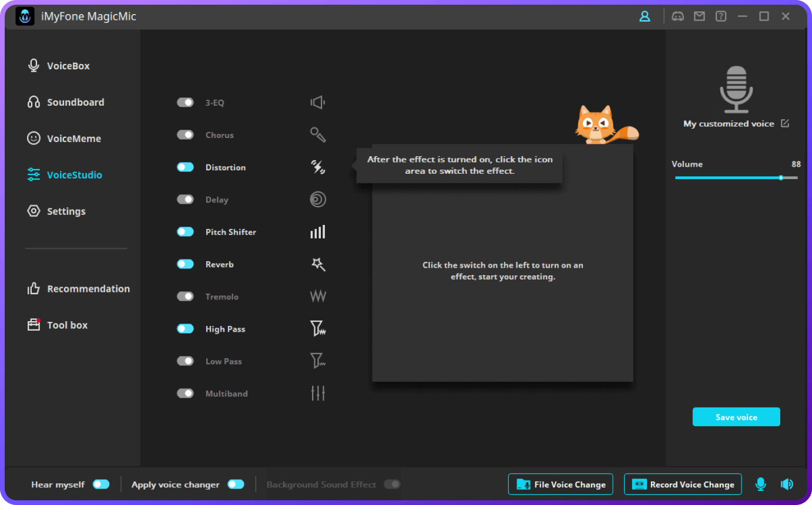This screenshot has width=812, height=505.
Task: Click the Record Voice Change button
Action: (x=683, y=484)
